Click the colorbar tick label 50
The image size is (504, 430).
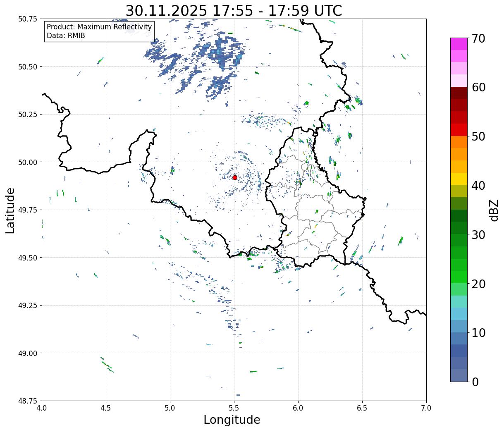478,136
